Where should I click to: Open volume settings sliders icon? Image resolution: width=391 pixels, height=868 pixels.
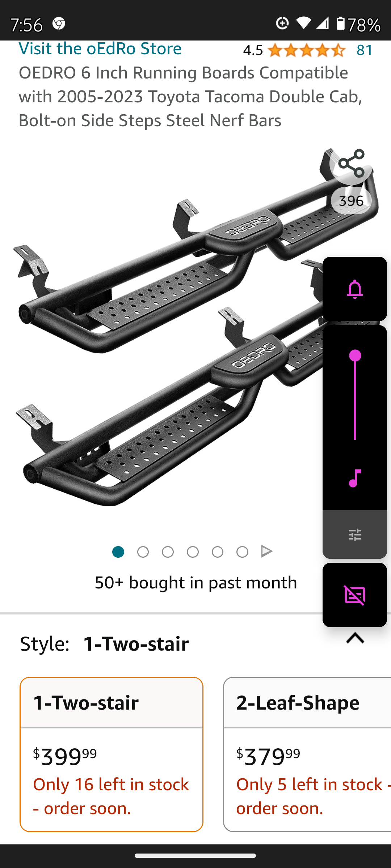point(355,535)
